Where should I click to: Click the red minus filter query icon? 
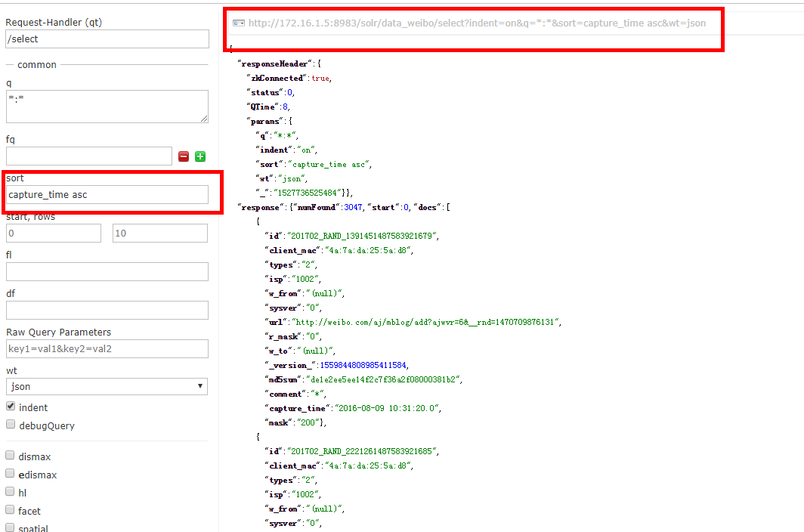coord(184,156)
